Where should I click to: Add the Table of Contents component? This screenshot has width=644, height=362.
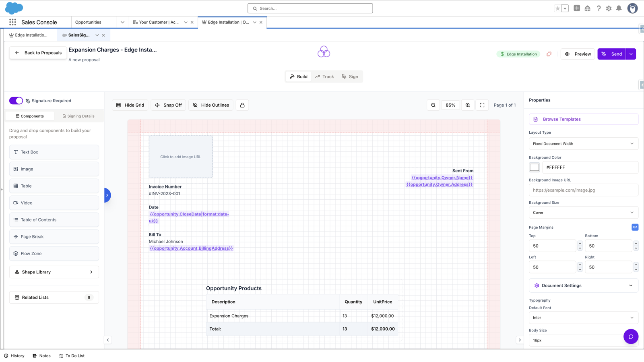tap(54, 220)
